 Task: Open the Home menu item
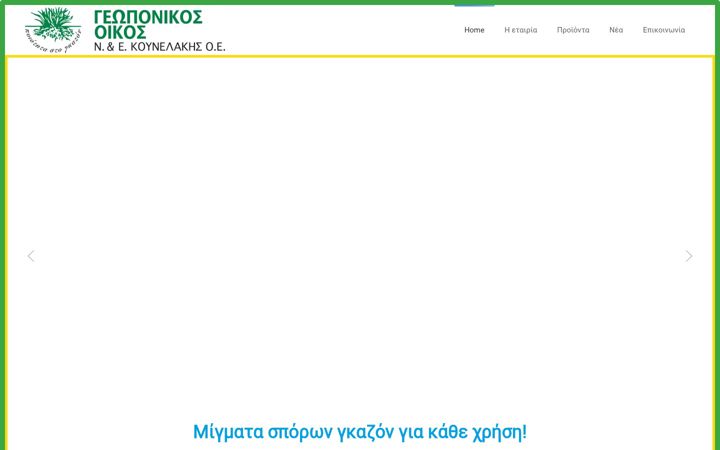point(474,30)
